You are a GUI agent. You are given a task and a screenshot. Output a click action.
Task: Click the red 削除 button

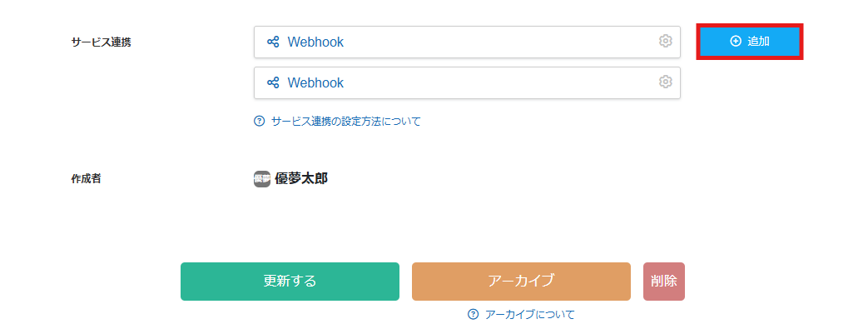664,282
